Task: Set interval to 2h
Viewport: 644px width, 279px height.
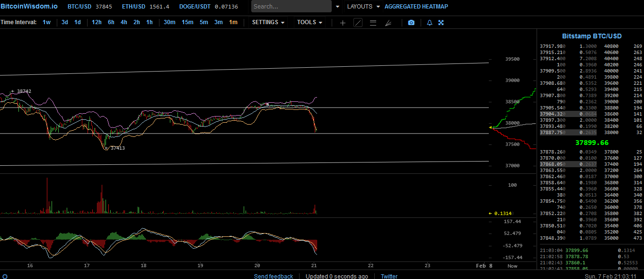Action: click(136, 22)
